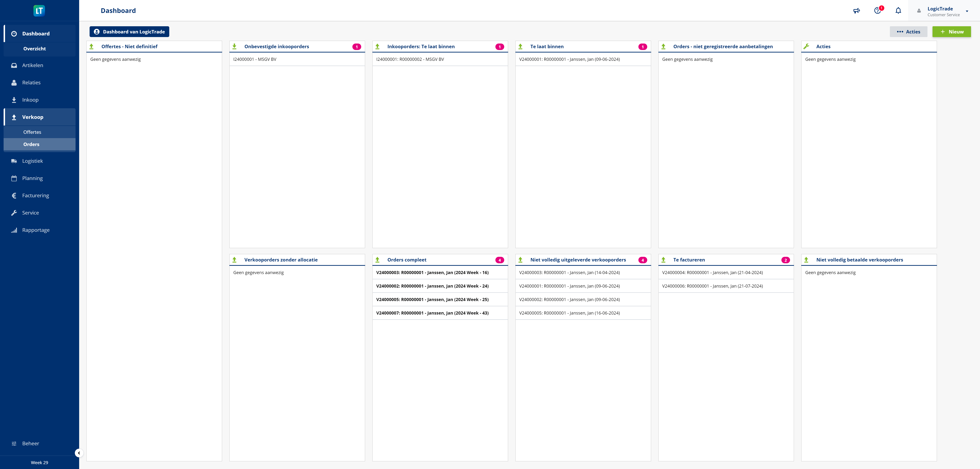Open row I24000001: R00000002 - MSGV BV
The image size is (980, 469).
440,59
